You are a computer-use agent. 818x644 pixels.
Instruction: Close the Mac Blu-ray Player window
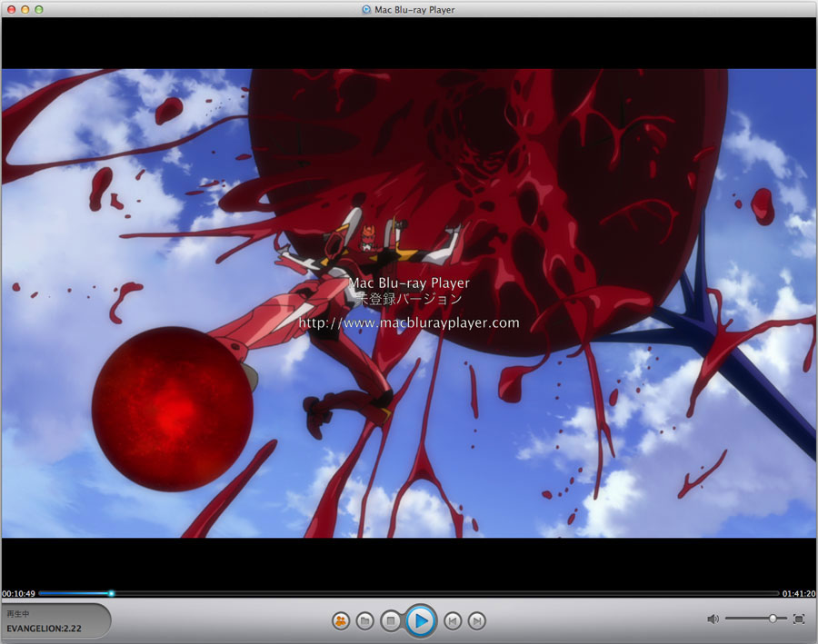pos(11,9)
